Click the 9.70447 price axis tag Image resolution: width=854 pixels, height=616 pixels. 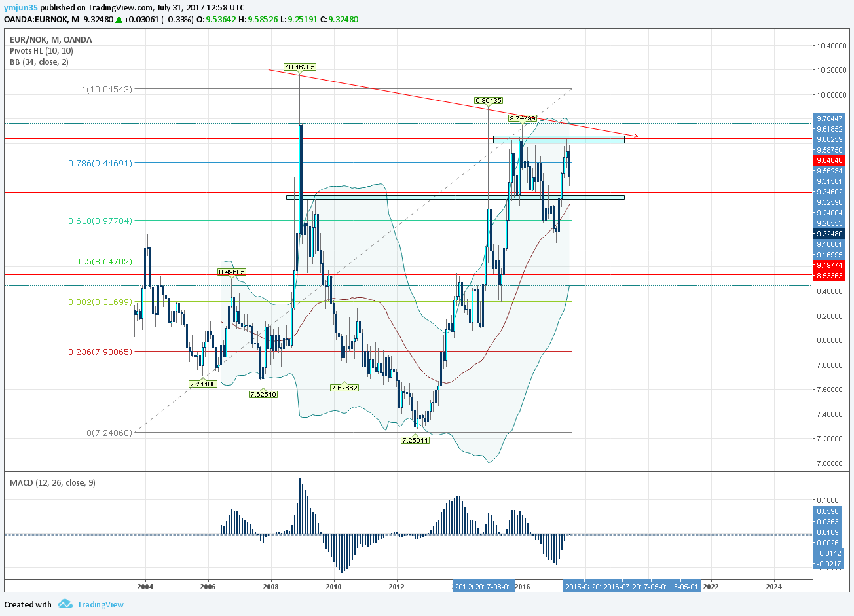(829, 118)
